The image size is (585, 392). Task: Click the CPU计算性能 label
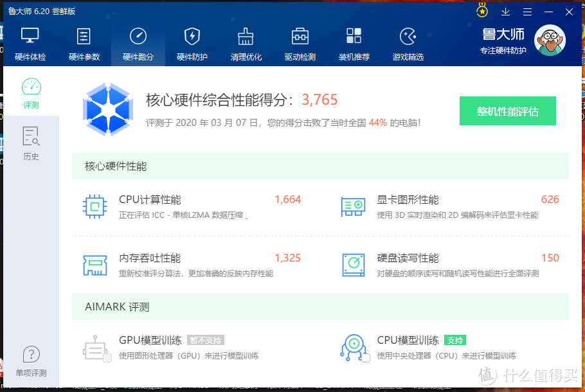[x=150, y=200]
